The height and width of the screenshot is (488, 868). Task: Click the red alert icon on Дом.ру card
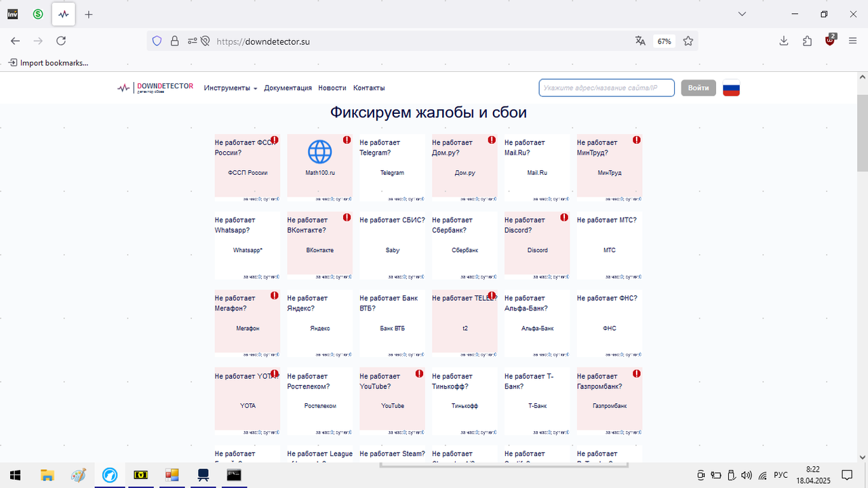point(492,140)
